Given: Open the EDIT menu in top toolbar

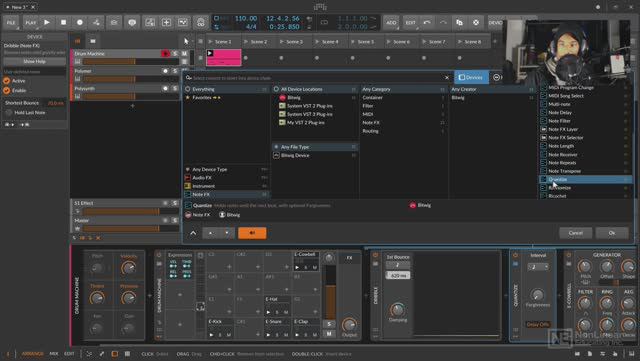Looking at the screenshot, I should pyautogui.click(x=410, y=22).
